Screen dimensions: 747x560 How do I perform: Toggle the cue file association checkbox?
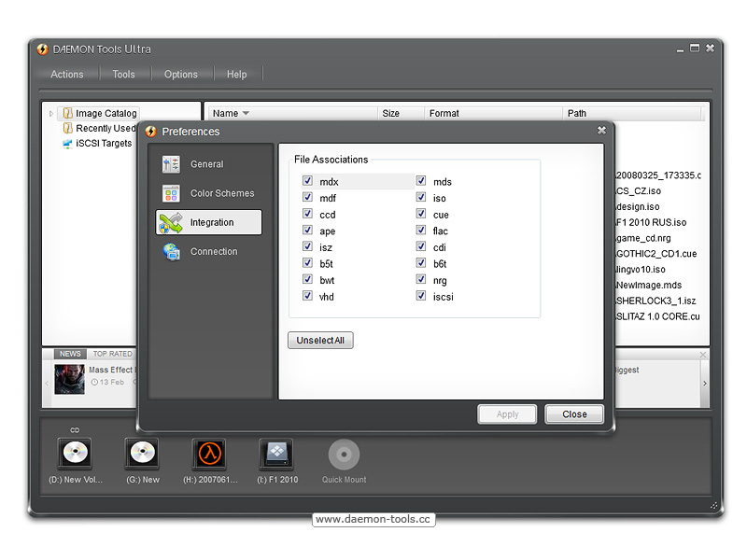(421, 214)
